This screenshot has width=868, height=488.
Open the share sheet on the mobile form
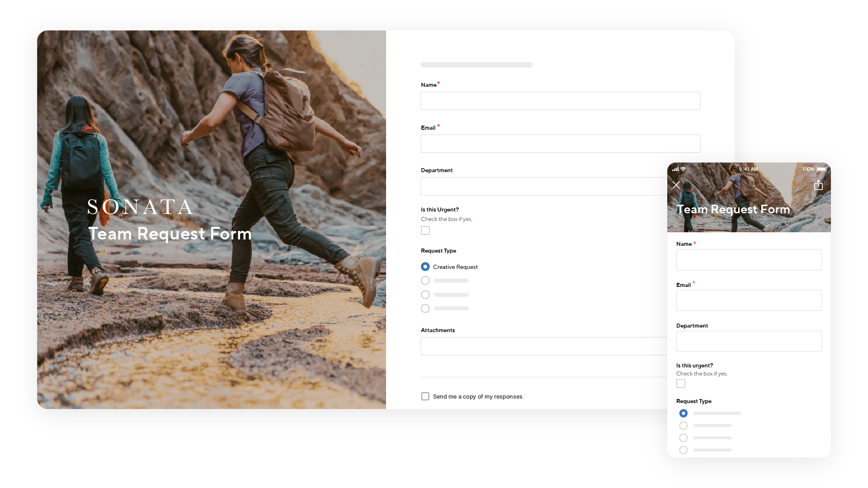click(x=818, y=185)
